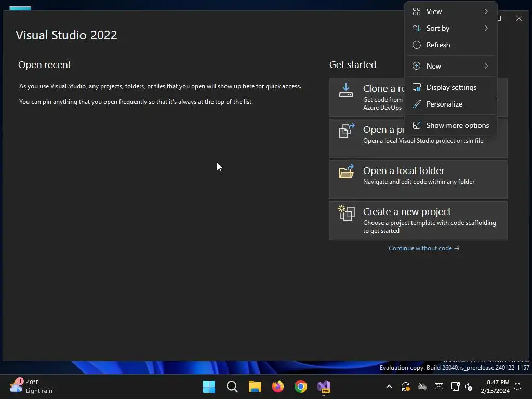Click the Clone a repository card
Viewport: 532px width, 399px height.
(367, 97)
